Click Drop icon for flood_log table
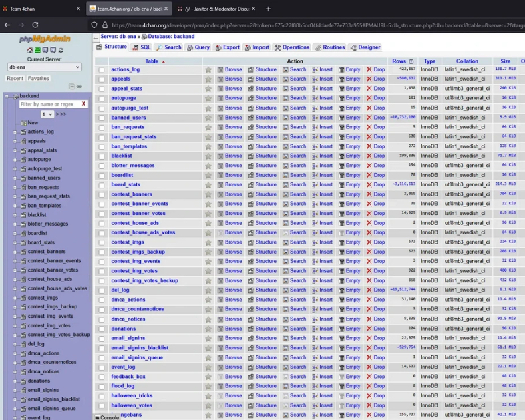 tap(369, 386)
